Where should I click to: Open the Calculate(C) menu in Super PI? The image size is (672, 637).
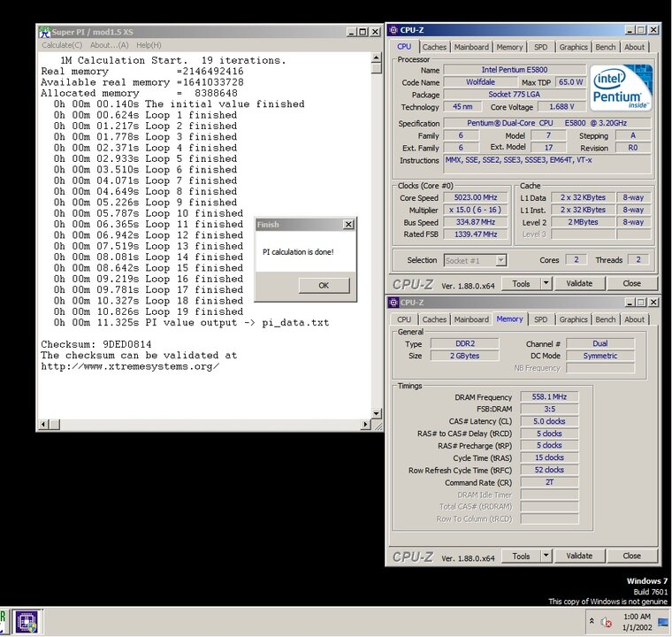[x=62, y=45]
